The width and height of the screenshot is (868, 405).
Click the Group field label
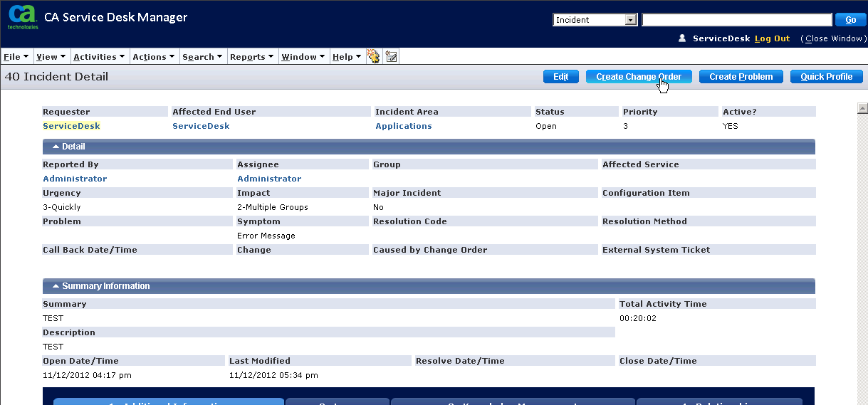tap(387, 164)
